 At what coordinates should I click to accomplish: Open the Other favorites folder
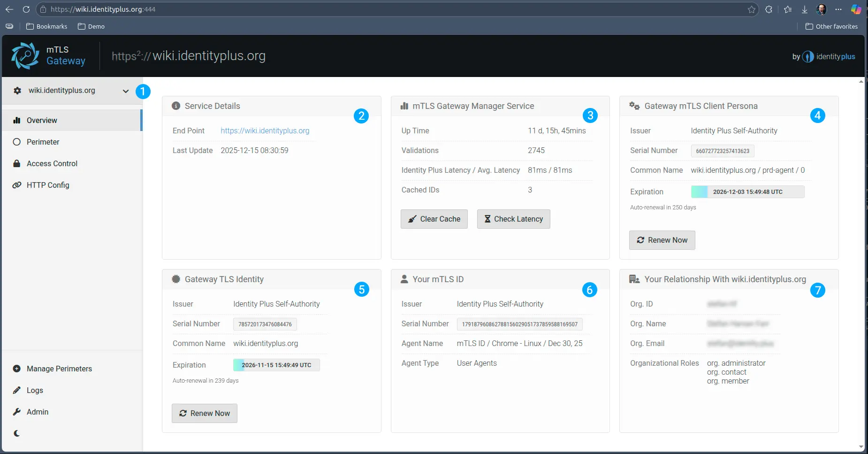pos(831,27)
